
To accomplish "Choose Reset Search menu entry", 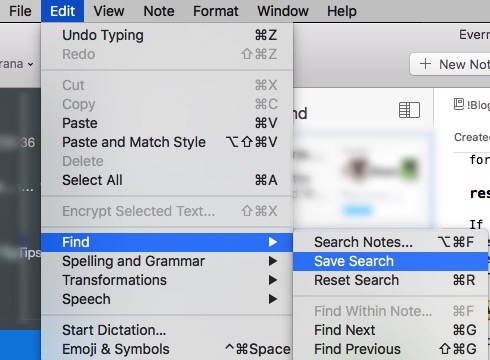I will [x=390, y=280].
